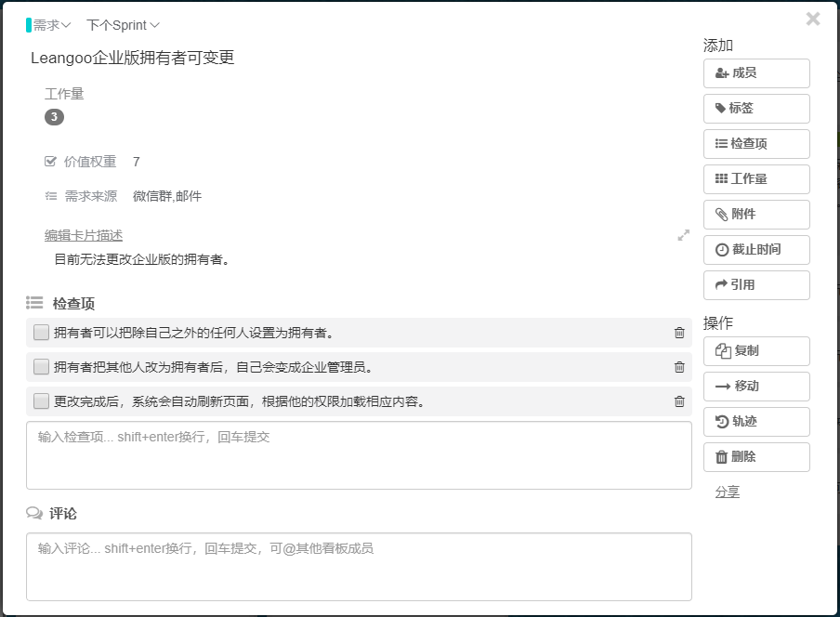Viewport: 840px width, 617px height.
Task: Click the workload badge showing 3
Action: click(54, 117)
